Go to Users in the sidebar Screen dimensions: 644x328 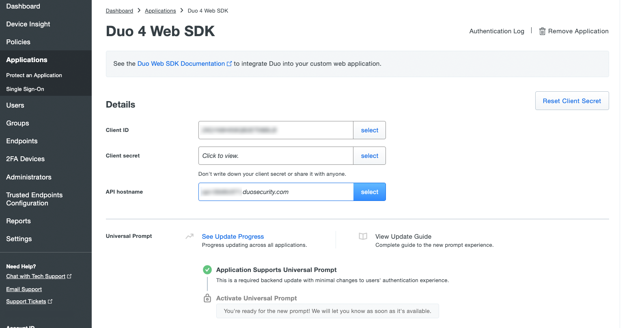(x=15, y=105)
